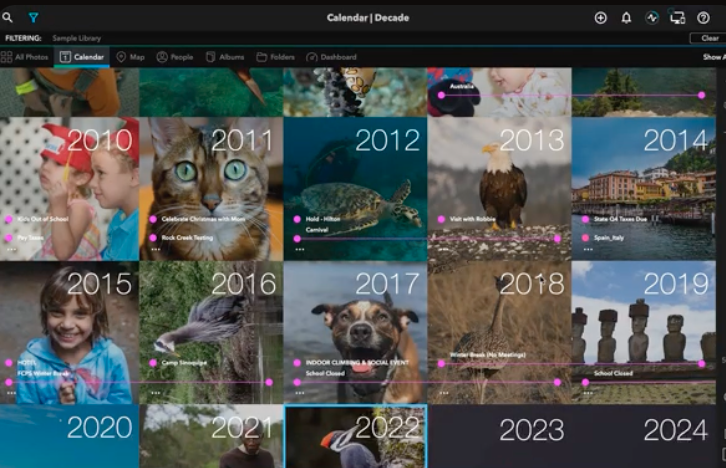Viewport: 726px width, 468px height.
Task: Switch to the Albums tab
Action: tap(225, 57)
